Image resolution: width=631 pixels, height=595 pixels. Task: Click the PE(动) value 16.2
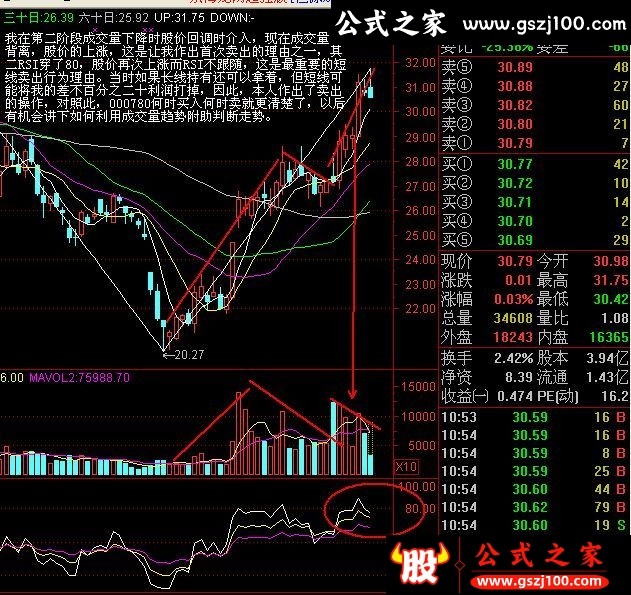pyautogui.click(x=615, y=396)
